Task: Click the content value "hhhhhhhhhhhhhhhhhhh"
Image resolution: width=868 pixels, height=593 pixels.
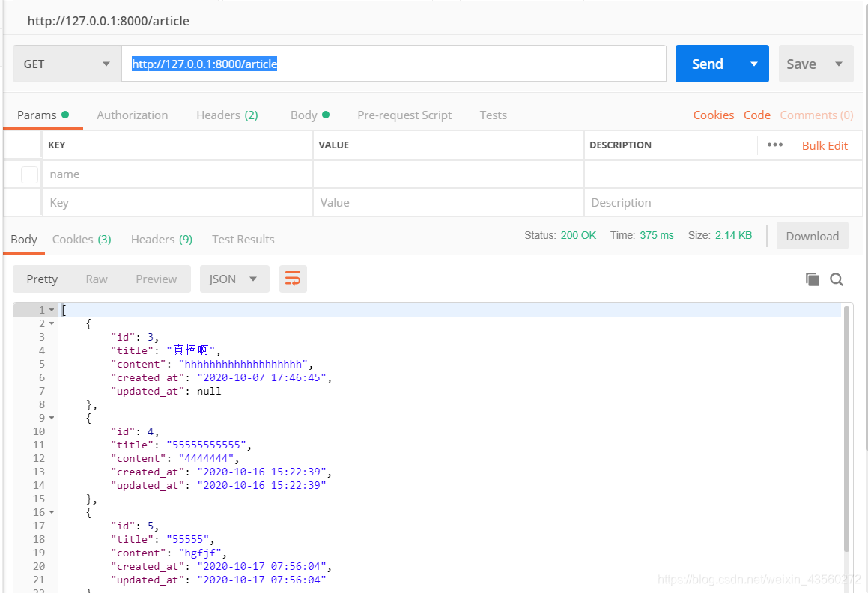Action: [x=243, y=365]
